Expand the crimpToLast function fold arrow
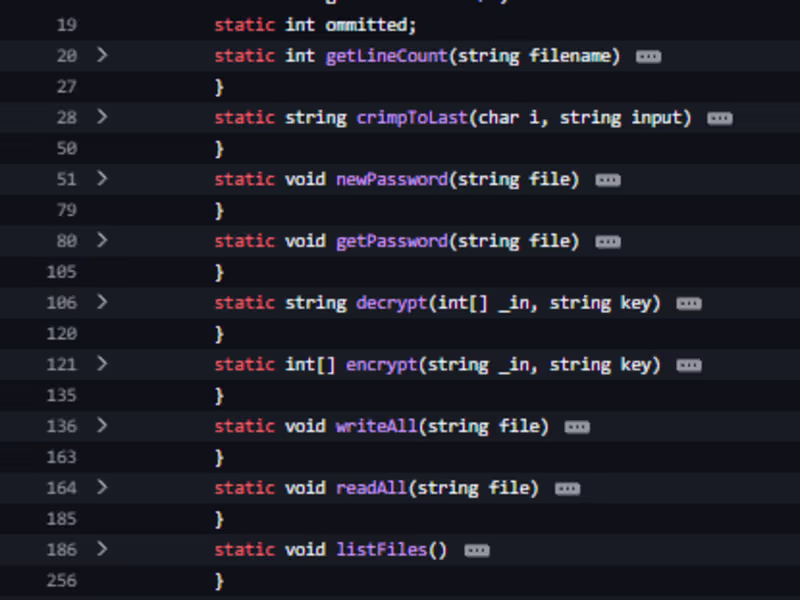The height and width of the screenshot is (600, 800). click(x=101, y=117)
